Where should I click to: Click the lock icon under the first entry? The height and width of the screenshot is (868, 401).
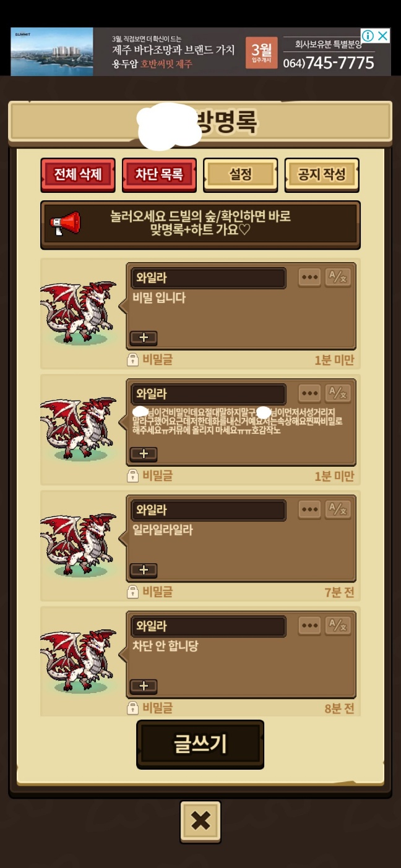132,360
